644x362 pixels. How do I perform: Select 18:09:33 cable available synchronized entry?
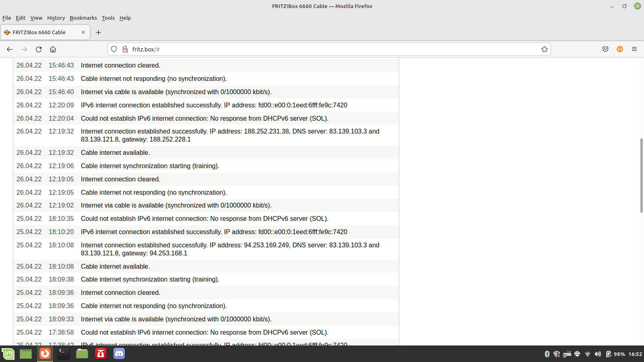click(206, 319)
